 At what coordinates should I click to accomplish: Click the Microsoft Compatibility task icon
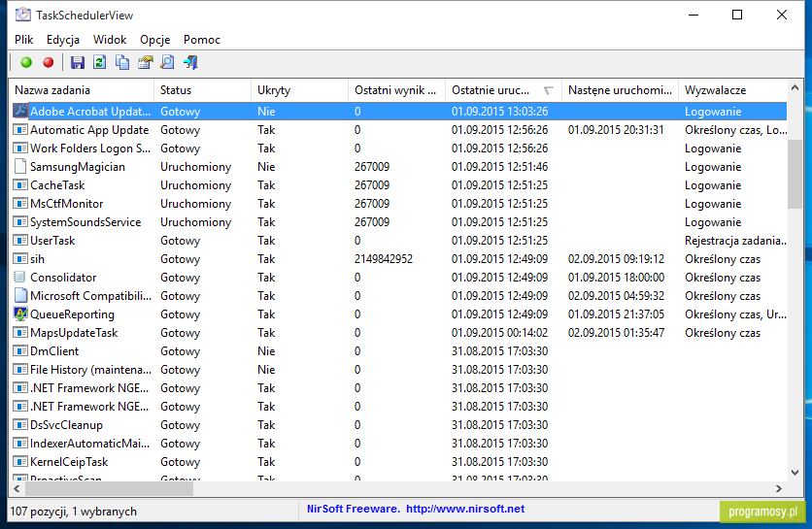tap(20, 295)
